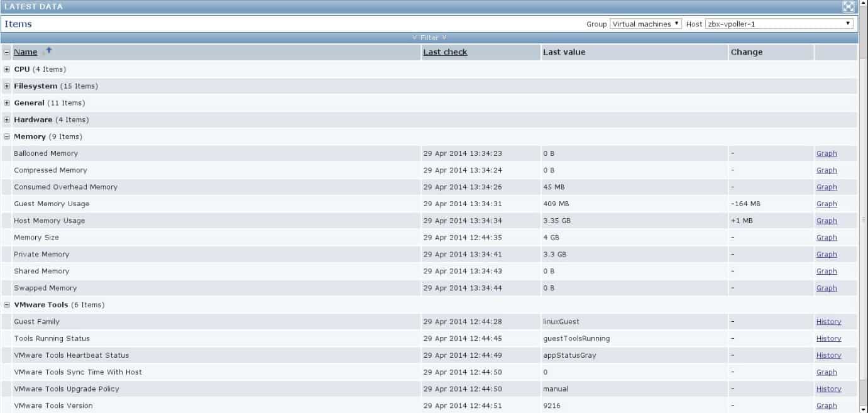Screen dimensions: 868x413
Task: Click the guestToolsRunning value cell
Action: [x=576, y=339]
